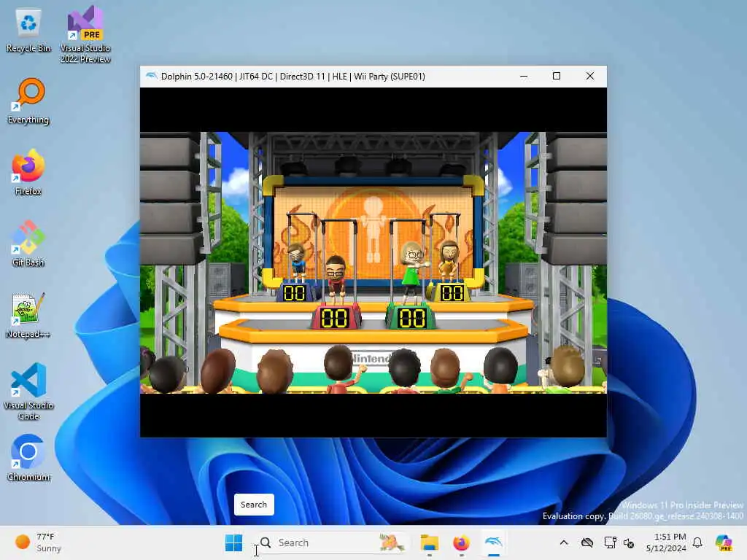Open the clock showing 1:51 PM
This screenshot has height=560, width=747.
tap(666, 542)
